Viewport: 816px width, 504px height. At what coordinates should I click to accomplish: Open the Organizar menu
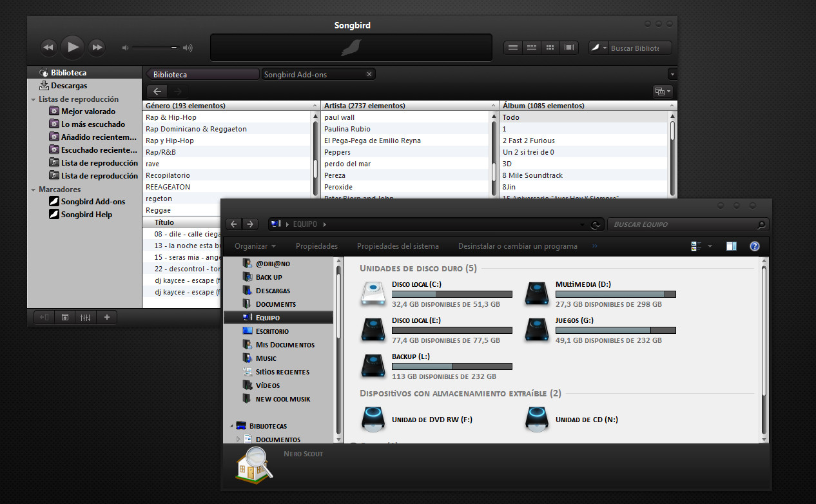[255, 246]
